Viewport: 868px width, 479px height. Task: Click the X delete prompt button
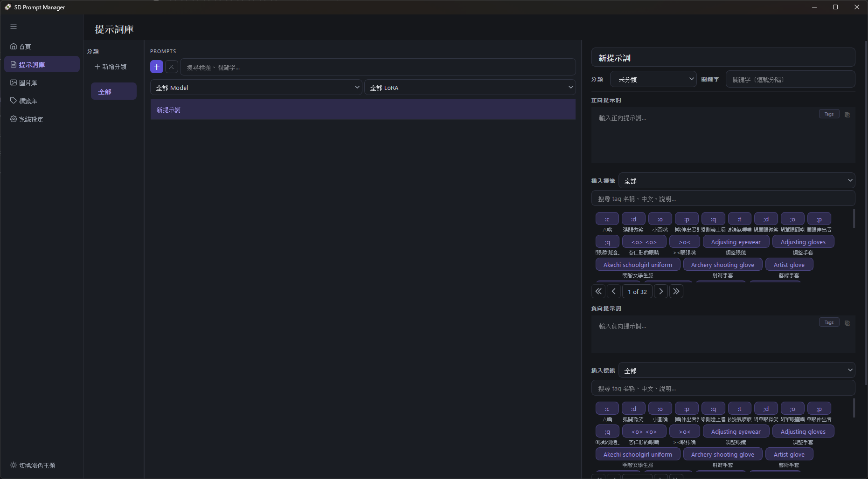pyautogui.click(x=172, y=67)
